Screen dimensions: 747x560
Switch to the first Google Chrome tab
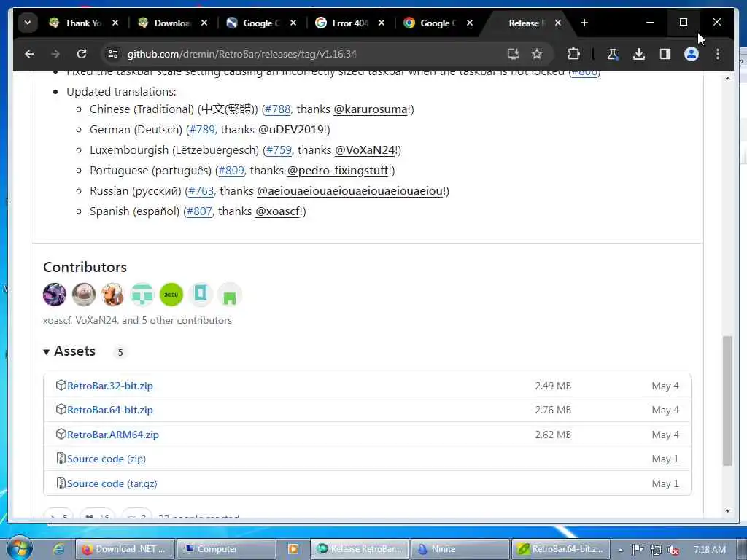click(x=254, y=23)
